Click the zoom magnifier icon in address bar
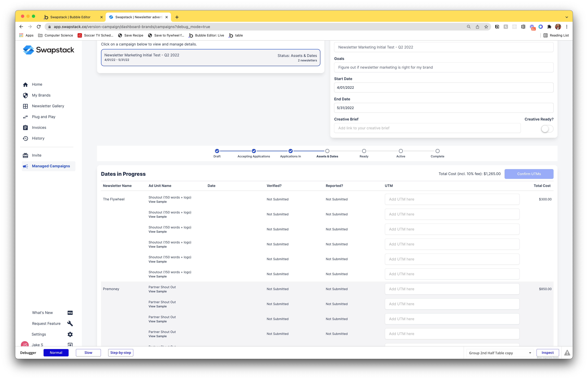 click(x=468, y=27)
